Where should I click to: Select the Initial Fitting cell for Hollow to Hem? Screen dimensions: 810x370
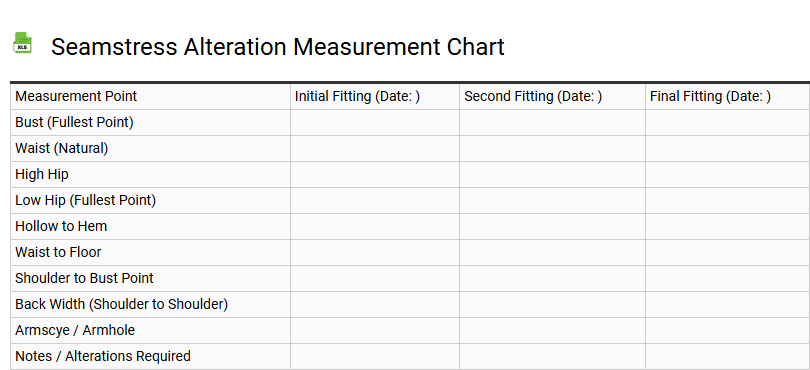click(x=375, y=226)
